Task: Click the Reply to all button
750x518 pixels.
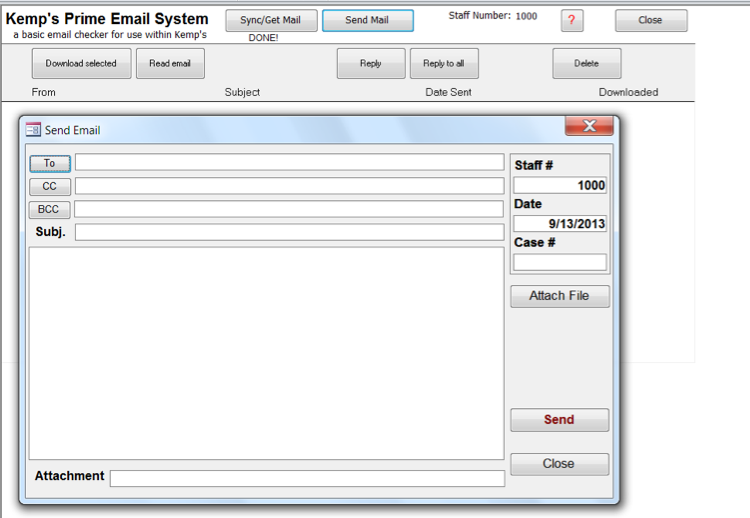Action: [x=443, y=64]
